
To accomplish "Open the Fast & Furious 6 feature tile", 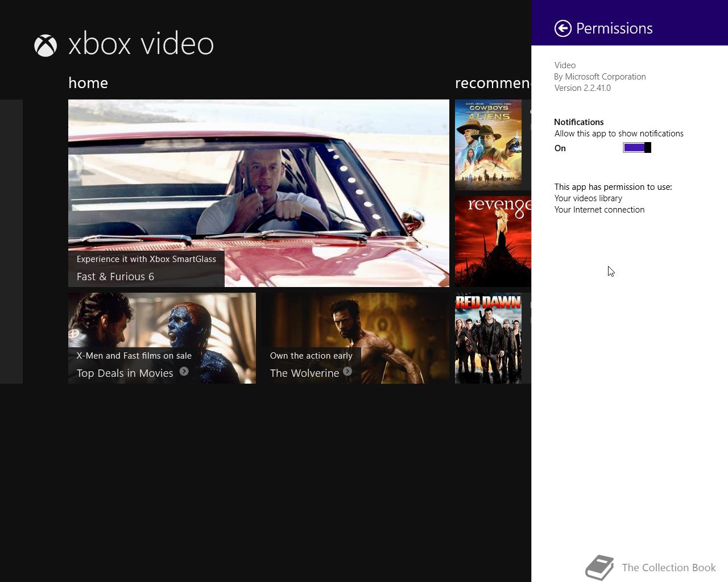I will tap(259, 193).
